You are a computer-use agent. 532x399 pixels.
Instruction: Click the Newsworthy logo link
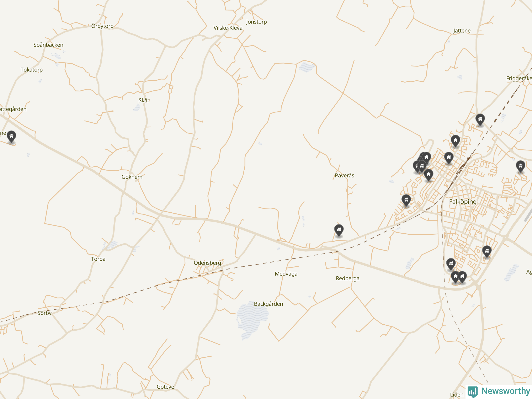tap(499, 391)
